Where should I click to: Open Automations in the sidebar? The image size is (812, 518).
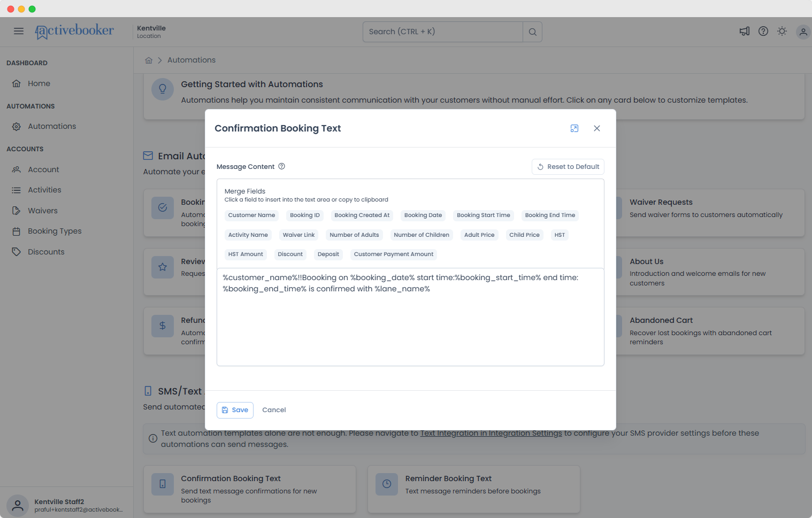tap(52, 126)
